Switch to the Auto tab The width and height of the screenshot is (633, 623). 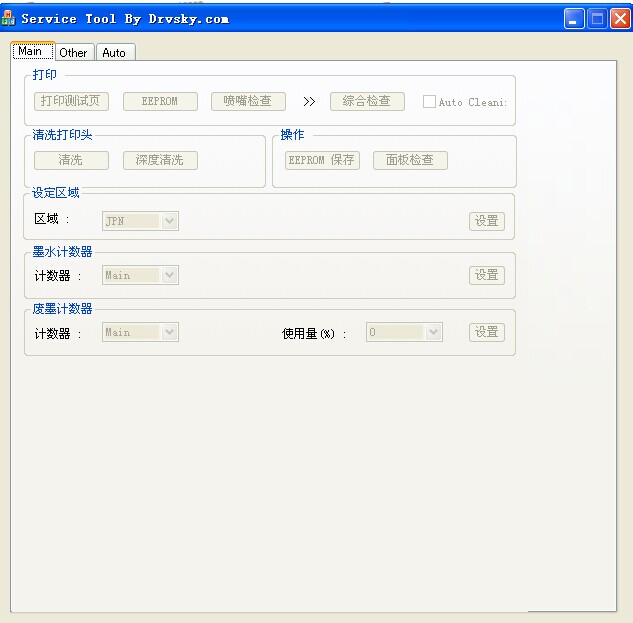click(114, 52)
